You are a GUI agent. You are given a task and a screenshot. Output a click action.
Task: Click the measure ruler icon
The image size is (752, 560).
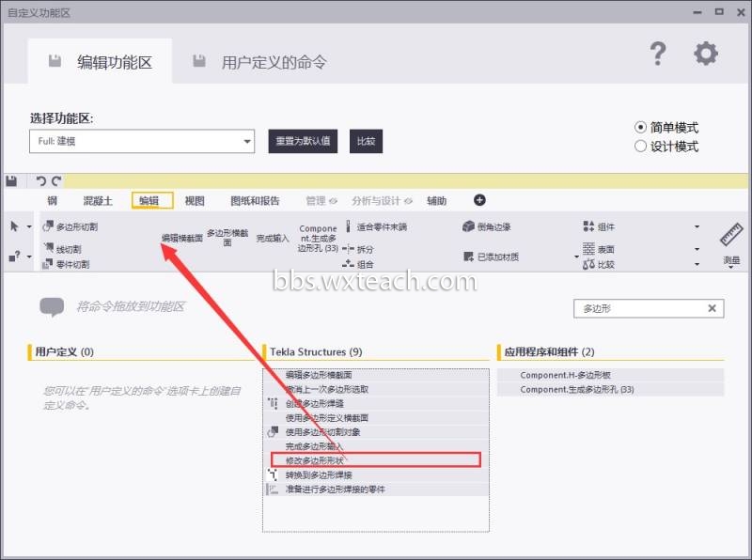click(x=732, y=235)
